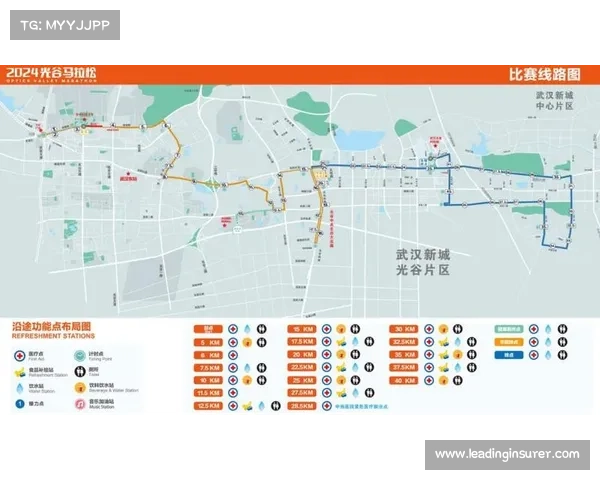
Task: Click the toilet icon in the 27.5 KM row
Action: click(369, 393)
